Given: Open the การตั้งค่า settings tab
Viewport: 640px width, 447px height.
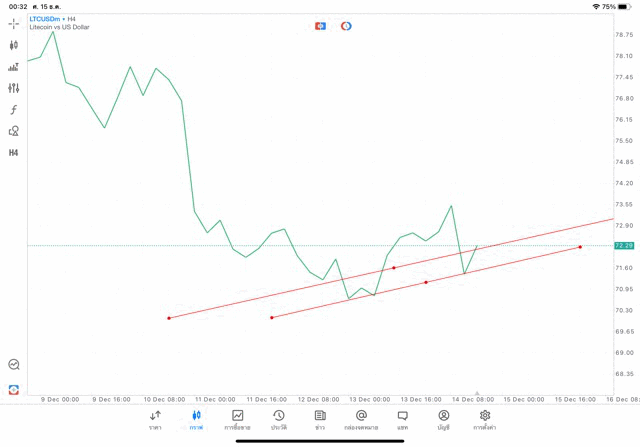Looking at the screenshot, I should 485,419.
